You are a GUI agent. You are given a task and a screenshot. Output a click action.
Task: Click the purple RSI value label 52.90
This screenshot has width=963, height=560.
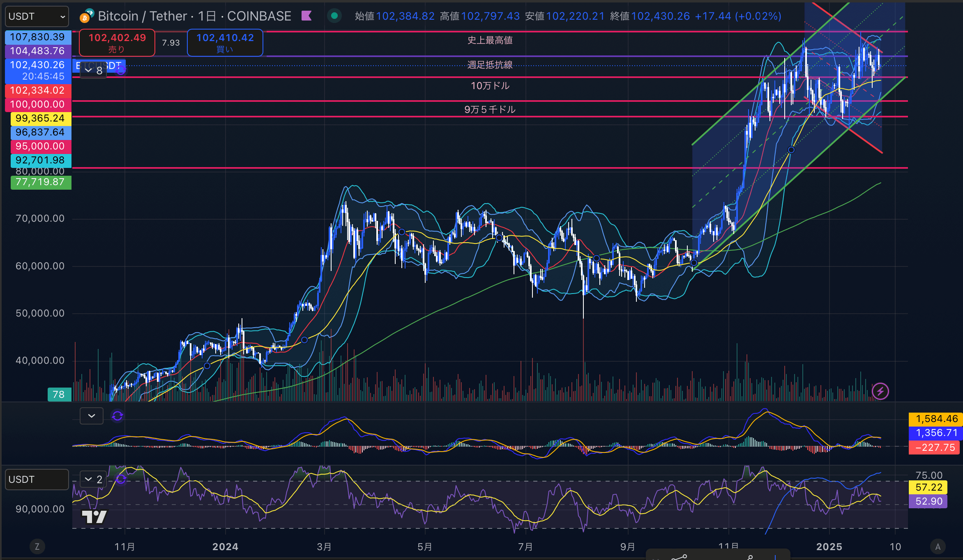tap(928, 501)
